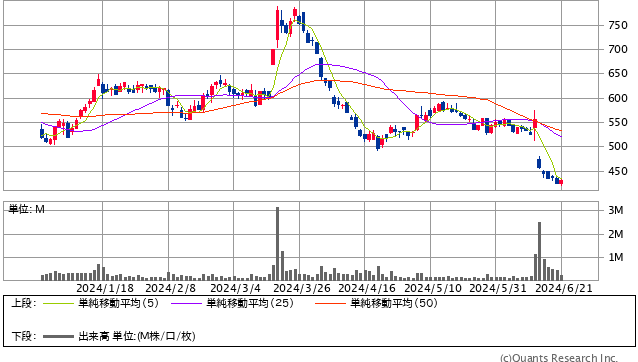Viewport: 638px width, 362px height.
Task: Click the 2024/1/18 date axis label
Action: (x=105, y=288)
